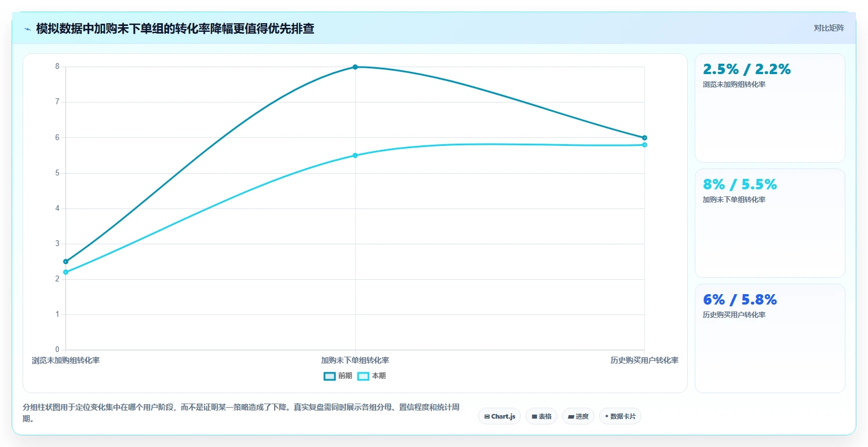Click the 浏览未加购组转化率 x-axis label
868x447 pixels.
pos(65,360)
